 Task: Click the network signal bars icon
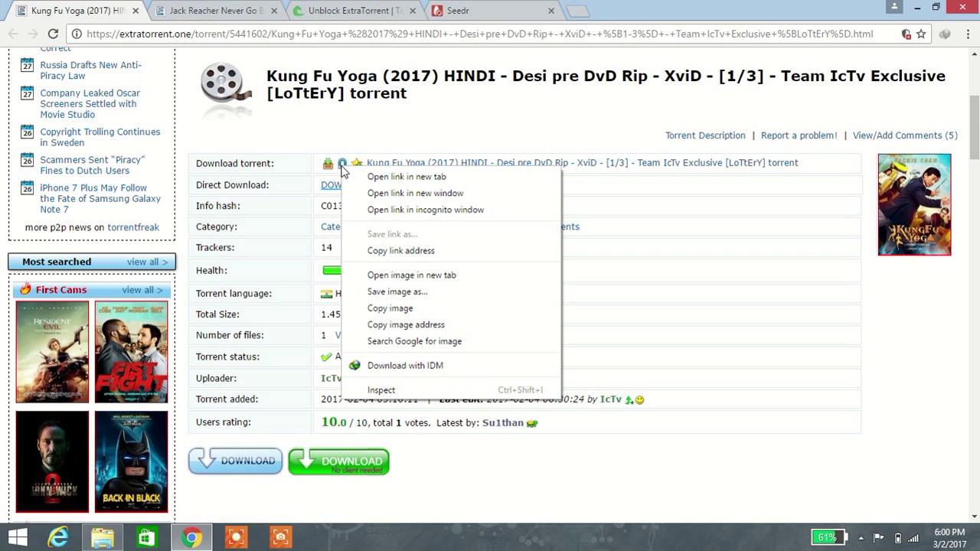913,538
